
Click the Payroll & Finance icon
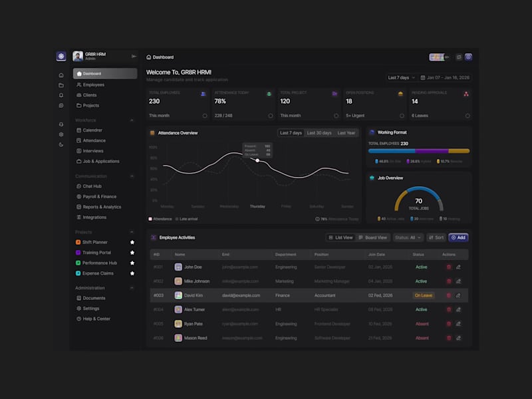tap(80, 196)
